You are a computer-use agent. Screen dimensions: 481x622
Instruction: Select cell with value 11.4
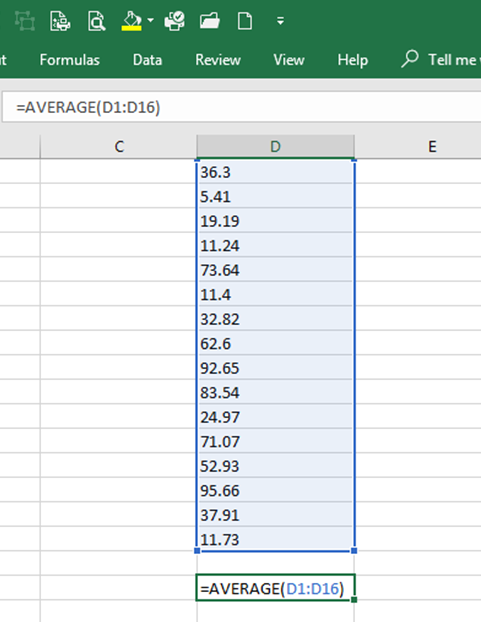pos(275,294)
